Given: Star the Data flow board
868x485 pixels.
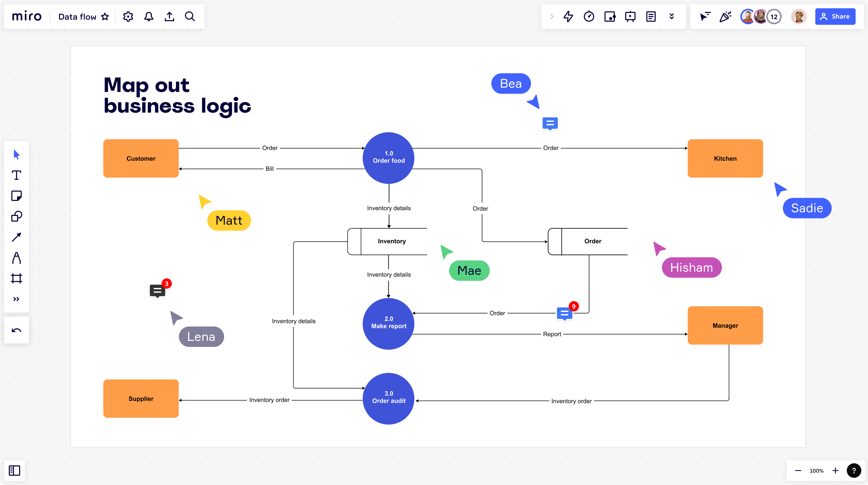Looking at the screenshot, I should [105, 17].
